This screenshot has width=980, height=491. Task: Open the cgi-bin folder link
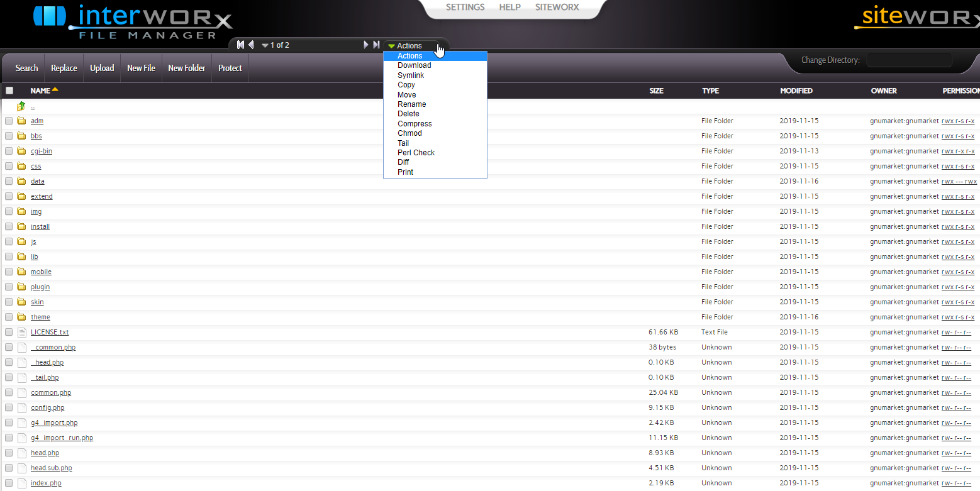(42, 151)
